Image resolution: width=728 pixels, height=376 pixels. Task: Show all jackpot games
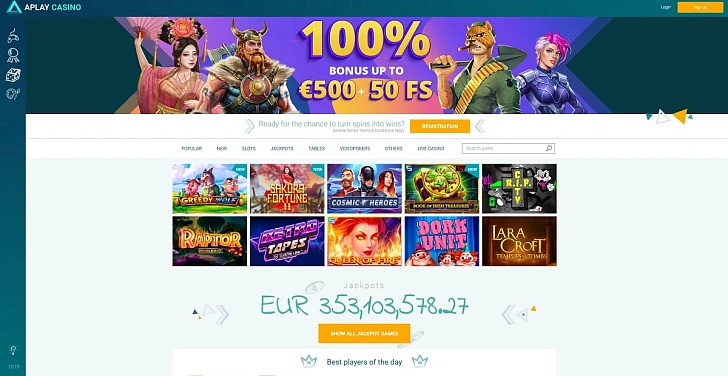(364, 333)
